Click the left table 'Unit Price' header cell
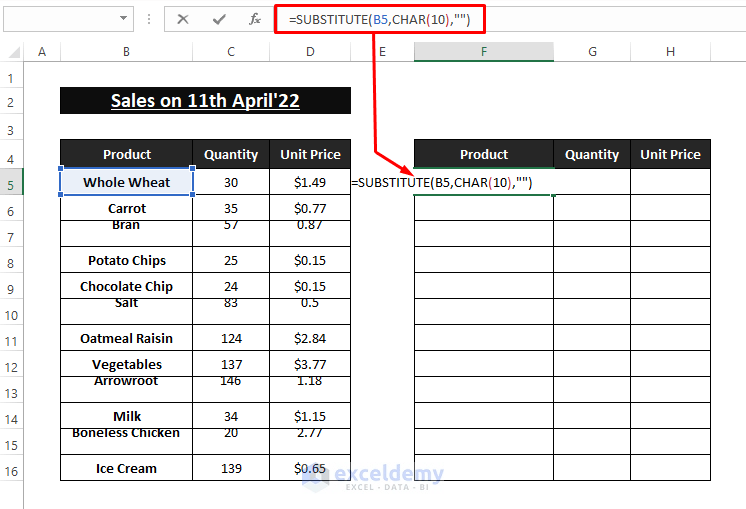The width and height of the screenshot is (746, 509). click(x=310, y=154)
